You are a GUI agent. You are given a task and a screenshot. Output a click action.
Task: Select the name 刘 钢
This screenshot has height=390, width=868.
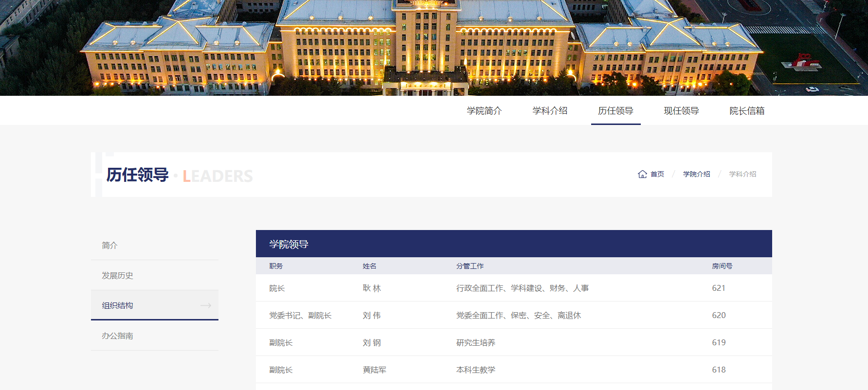pos(372,343)
